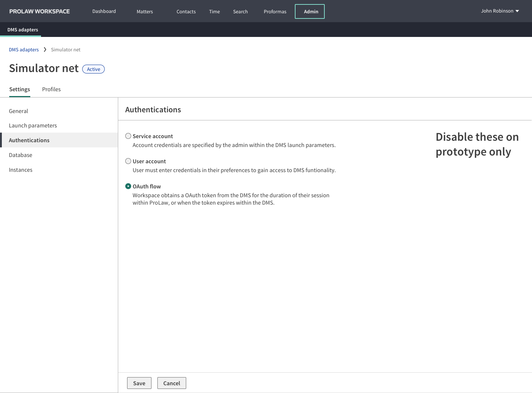Open the John Robinson user menu
532x393 pixels.
coord(499,11)
